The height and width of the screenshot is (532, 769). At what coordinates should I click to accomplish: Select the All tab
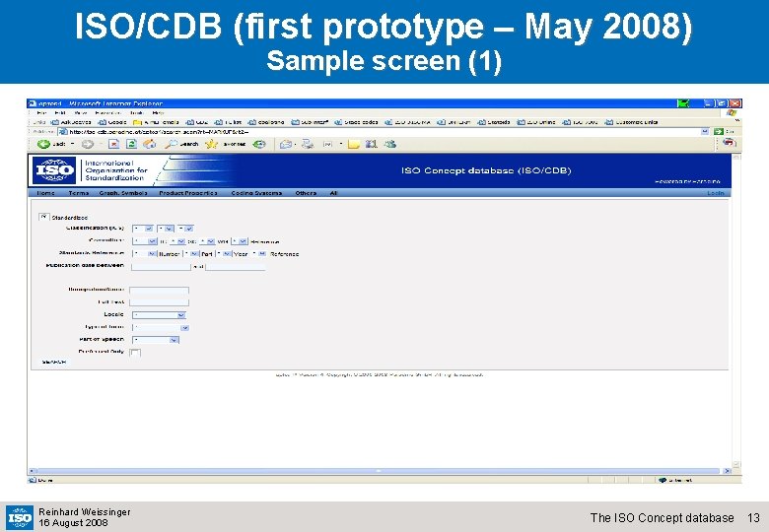point(333,193)
